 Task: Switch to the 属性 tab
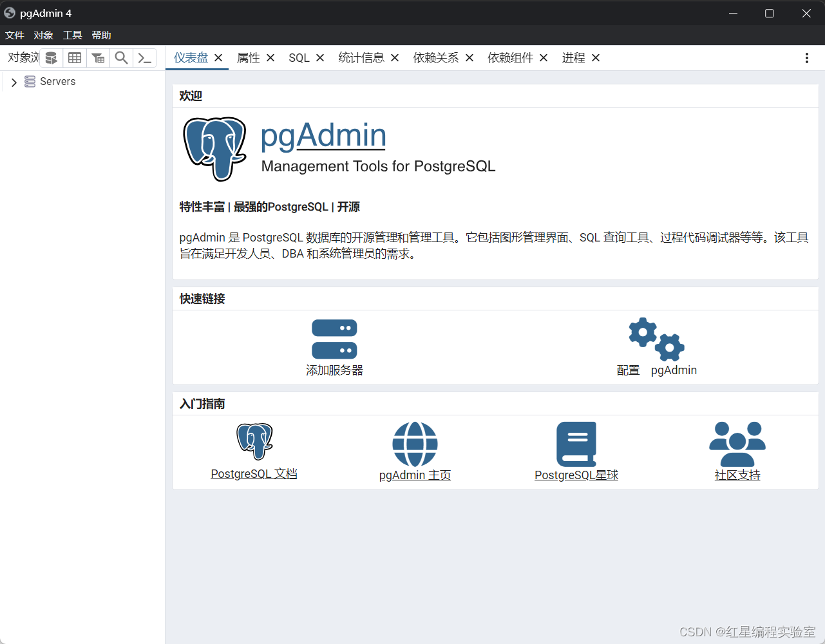pos(249,58)
